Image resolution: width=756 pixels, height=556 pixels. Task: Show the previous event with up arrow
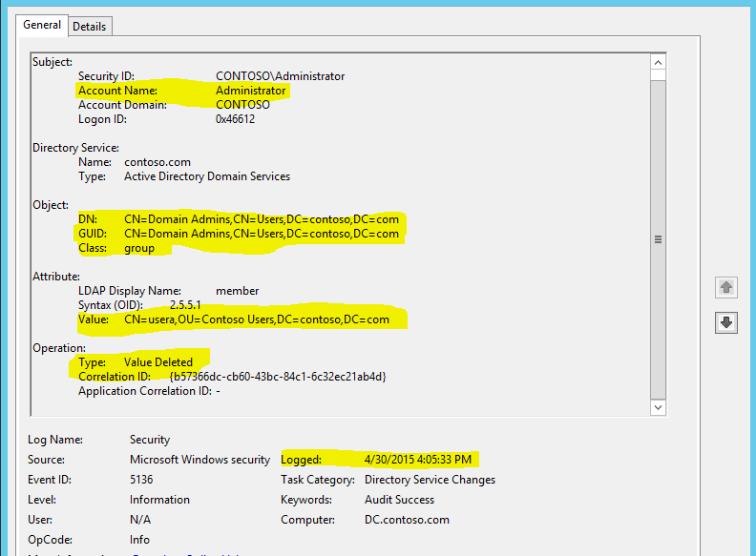coord(726,288)
